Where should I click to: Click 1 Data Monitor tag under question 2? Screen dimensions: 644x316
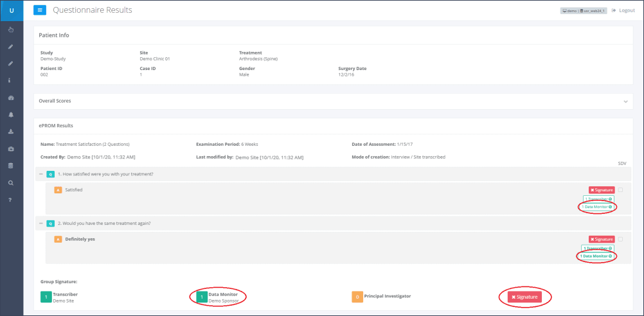pos(596,256)
